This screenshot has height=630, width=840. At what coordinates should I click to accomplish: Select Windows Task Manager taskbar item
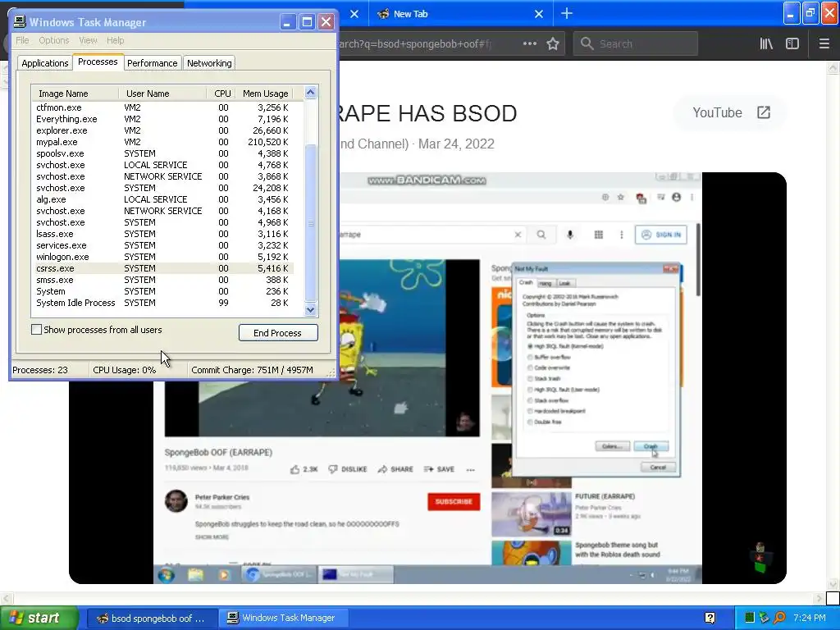(x=283, y=619)
